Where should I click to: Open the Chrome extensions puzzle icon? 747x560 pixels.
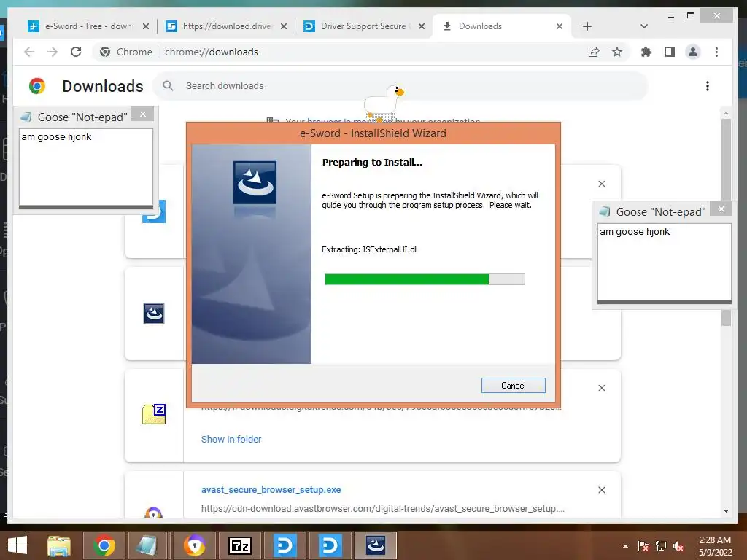click(x=646, y=52)
